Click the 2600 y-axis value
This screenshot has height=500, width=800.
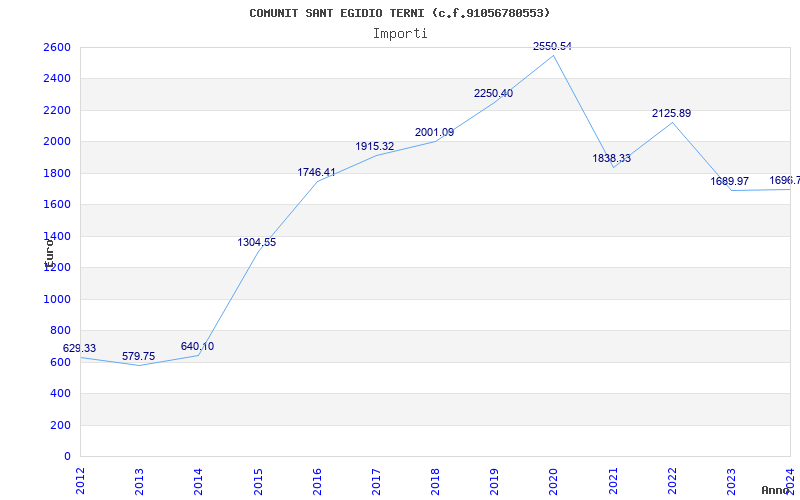(57, 47)
